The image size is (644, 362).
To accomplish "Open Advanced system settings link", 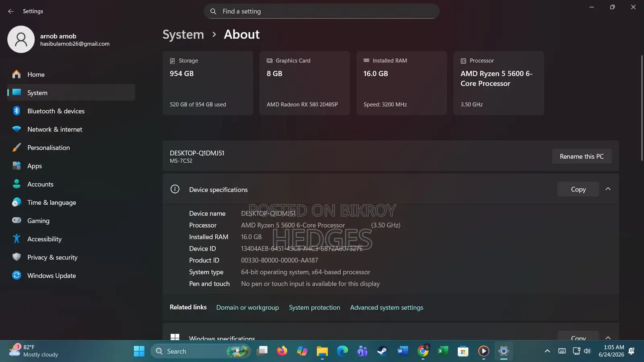I will pyautogui.click(x=386, y=307).
